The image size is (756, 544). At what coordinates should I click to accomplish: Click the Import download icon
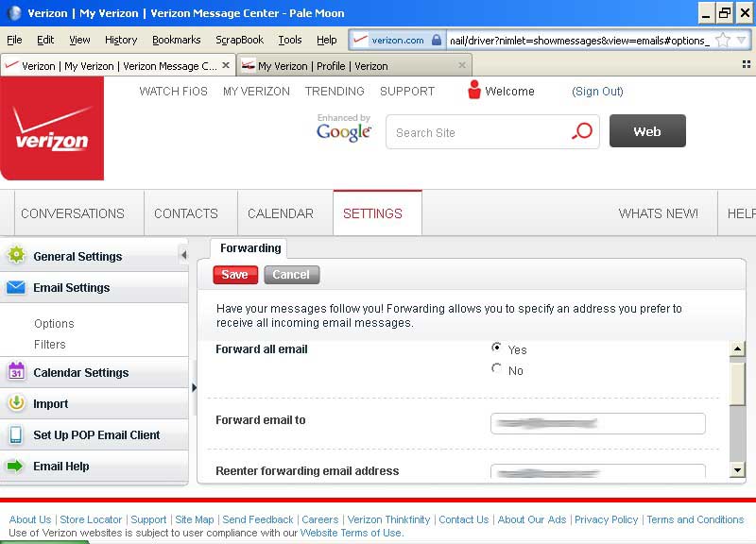[x=16, y=403]
